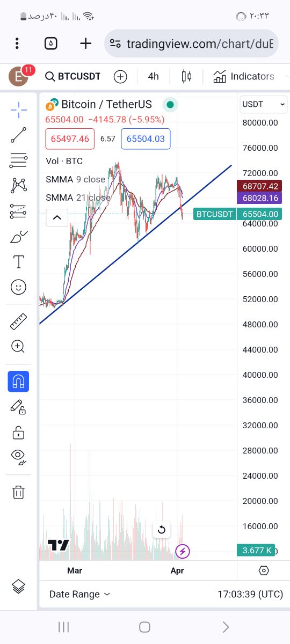
Task: Click the Bitcoin / TetherUS title
Action: pyautogui.click(x=106, y=104)
